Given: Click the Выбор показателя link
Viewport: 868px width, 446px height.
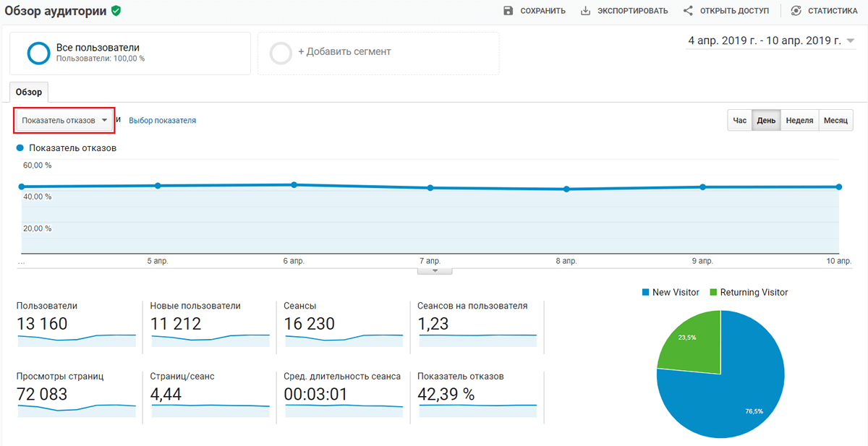Looking at the screenshot, I should pyautogui.click(x=162, y=121).
